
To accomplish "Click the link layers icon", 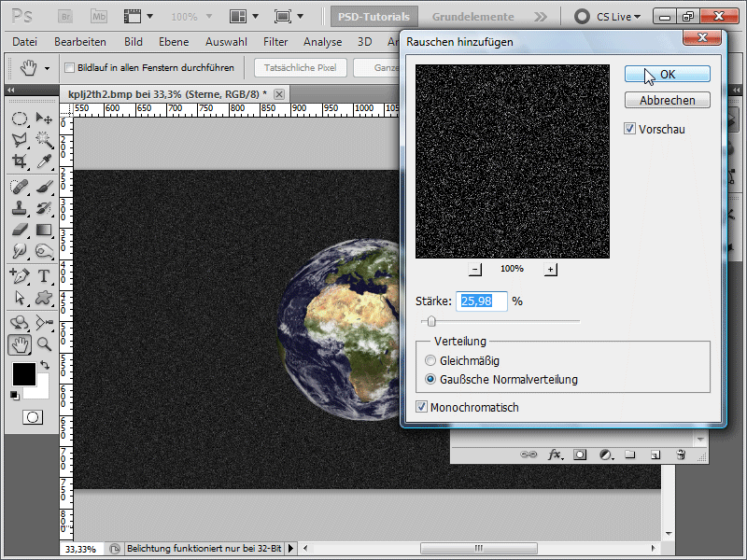I will click(x=529, y=455).
